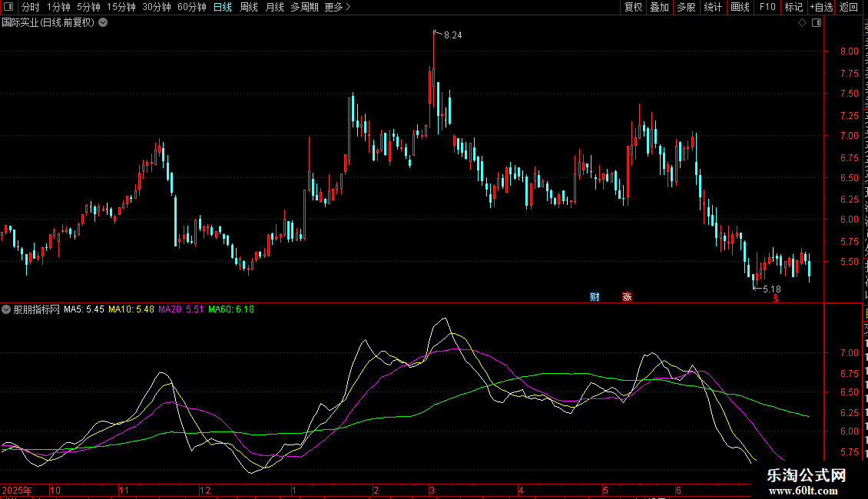Expand the 更多 periods menu

pos(338,7)
